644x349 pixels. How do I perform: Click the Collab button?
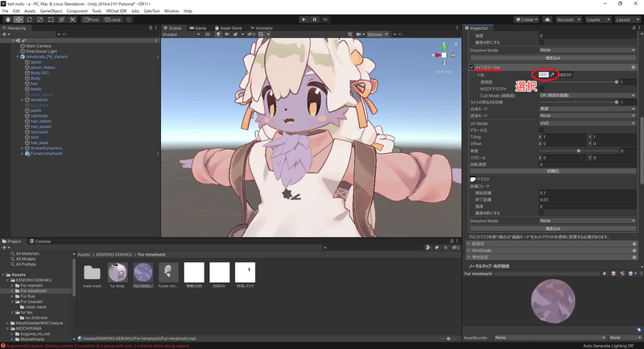(x=526, y=19)
